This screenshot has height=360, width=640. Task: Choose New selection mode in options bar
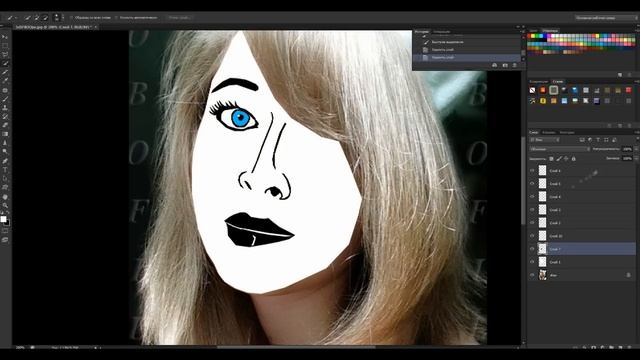28,18
